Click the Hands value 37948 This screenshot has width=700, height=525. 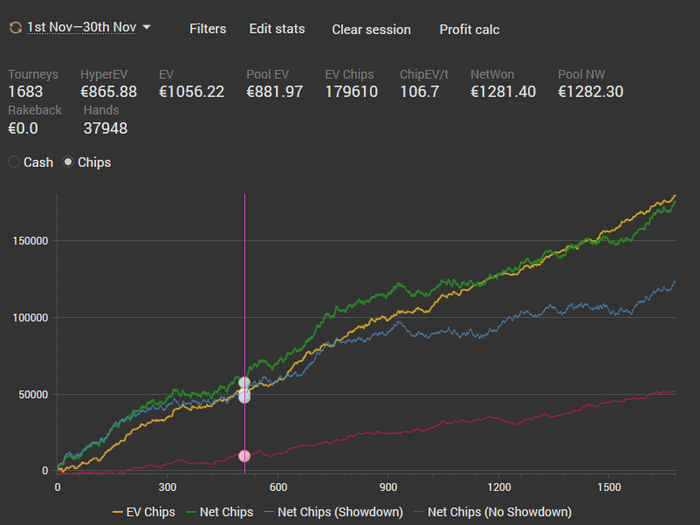pyautogui.click(x=105, y=128)
